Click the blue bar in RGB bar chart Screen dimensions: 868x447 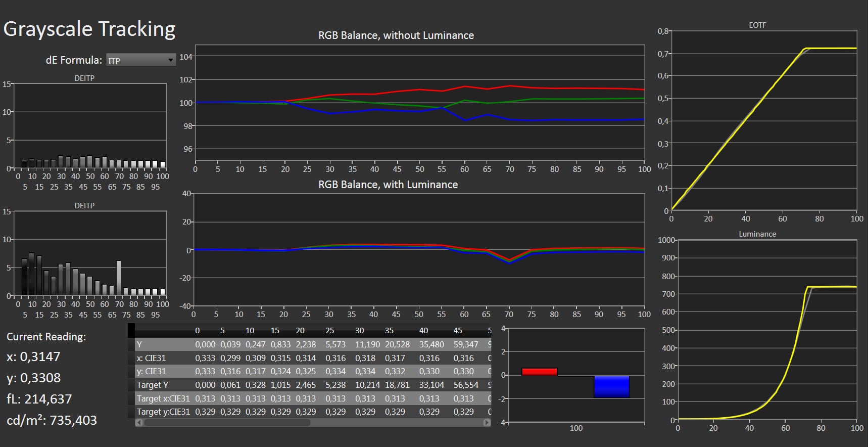611,387
